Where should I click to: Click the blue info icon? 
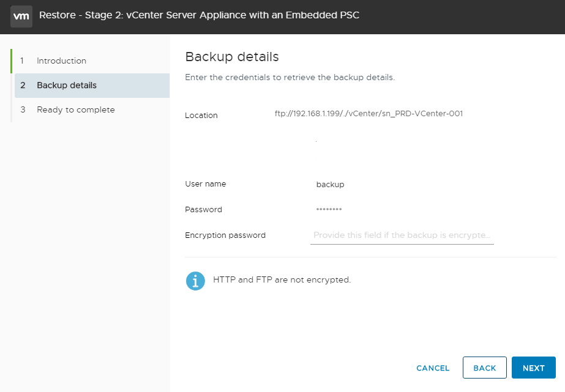tap(195, 281)
